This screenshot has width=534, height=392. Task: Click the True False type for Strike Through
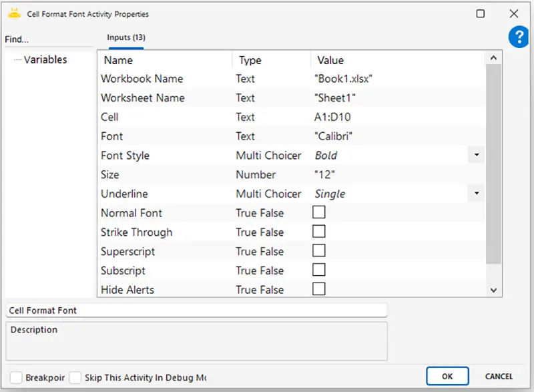(260, 232)
